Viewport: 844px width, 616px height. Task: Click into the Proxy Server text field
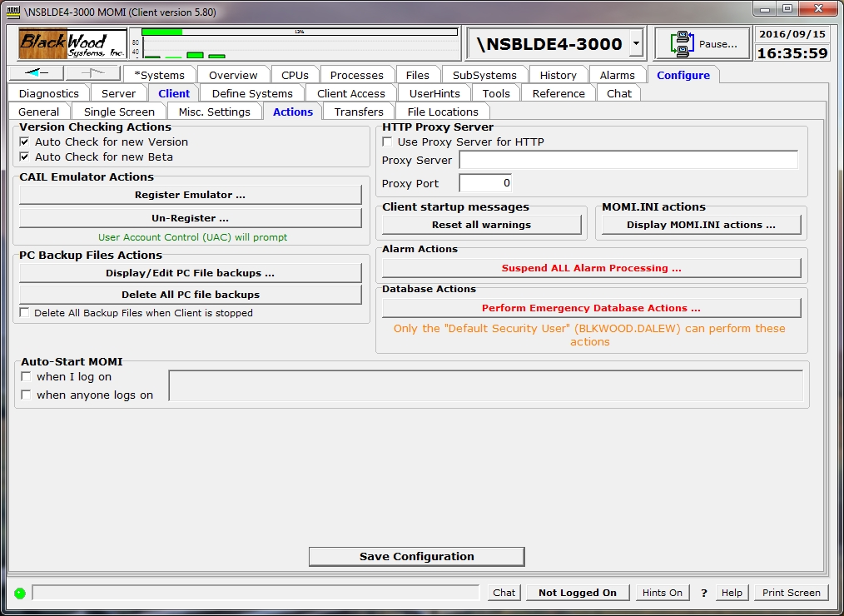[x=628, y=160]
